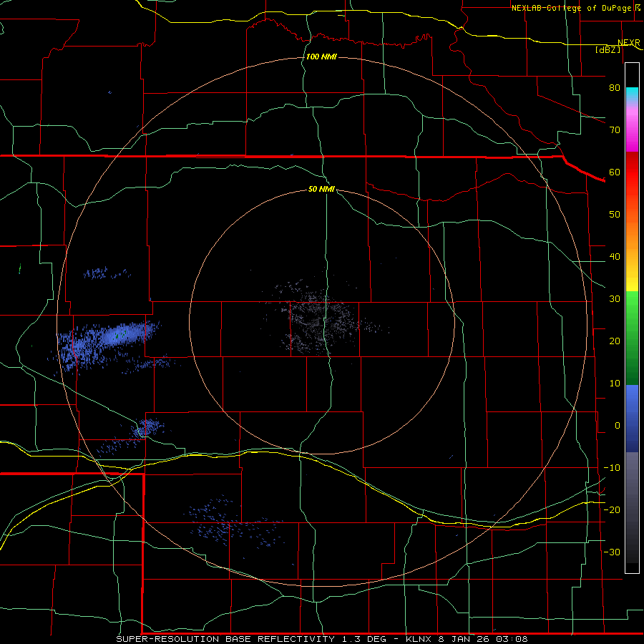The width and height of the screenshot is (644, 644).
Task: Click the 10 dBZ scale value
Action: tap(615, 384)
